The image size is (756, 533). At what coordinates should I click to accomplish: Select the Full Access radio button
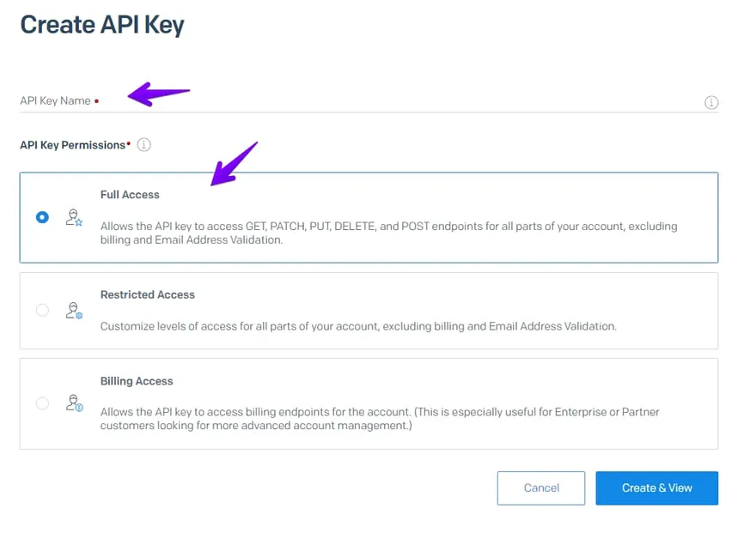click(42, 217)
